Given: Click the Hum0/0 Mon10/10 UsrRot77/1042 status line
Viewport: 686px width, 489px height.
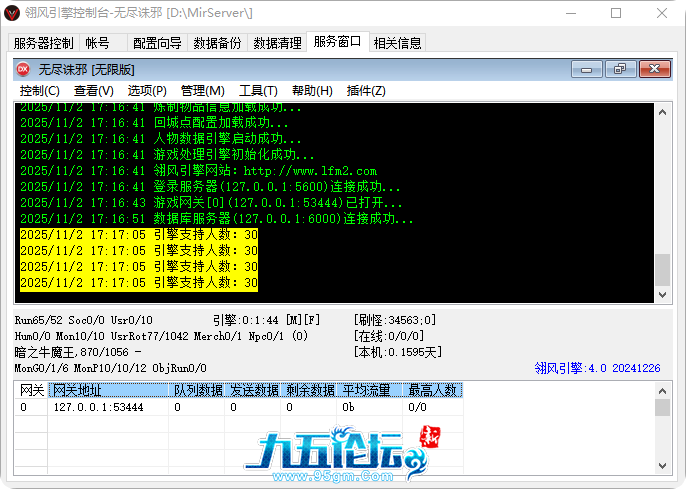Looking at the screenshot, I should click(x=161, y=336).
